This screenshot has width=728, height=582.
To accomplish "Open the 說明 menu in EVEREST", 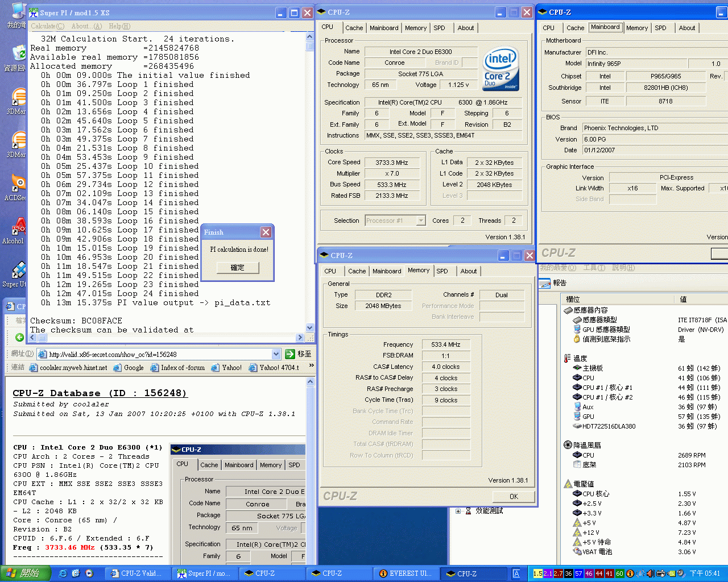I will click(623, 268).
